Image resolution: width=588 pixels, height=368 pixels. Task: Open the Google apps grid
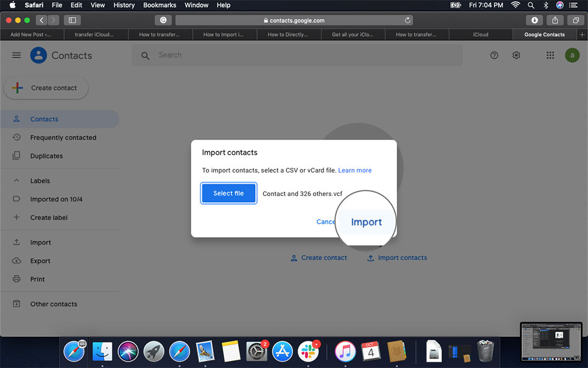(x=550, y=55)
